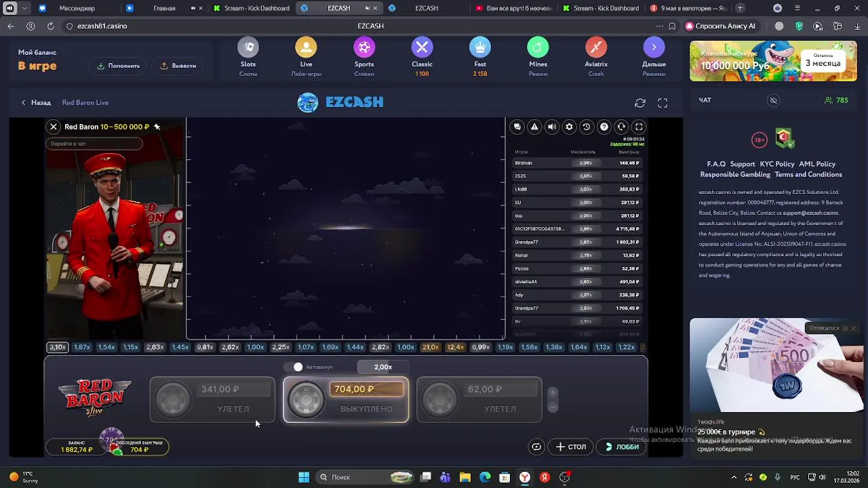Click the Баланс 1 882,74 ₽ indicator
868x488 pixels.
click(x=77, y=447)
